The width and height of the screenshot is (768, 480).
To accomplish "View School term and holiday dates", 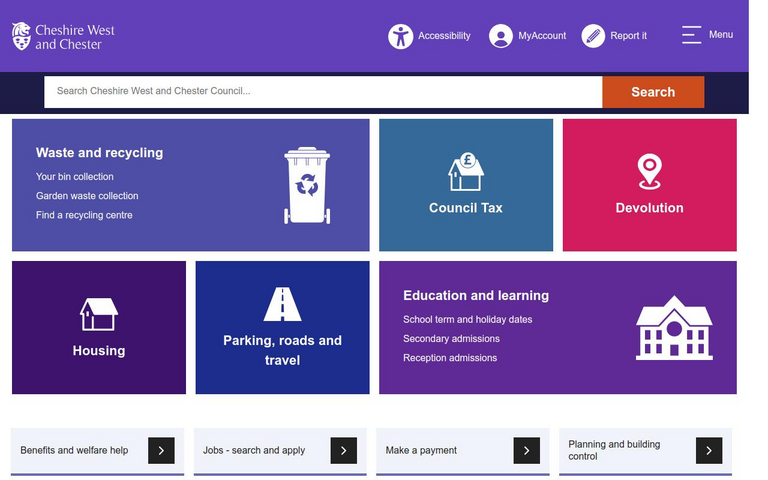I will 467,320.
